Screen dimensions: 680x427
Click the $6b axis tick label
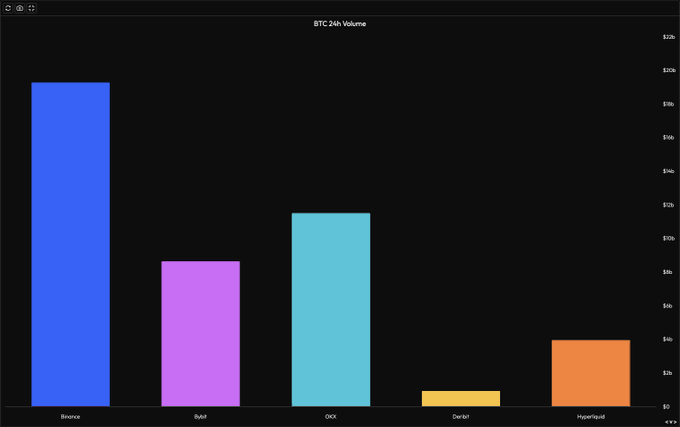[x=667, y=306]
